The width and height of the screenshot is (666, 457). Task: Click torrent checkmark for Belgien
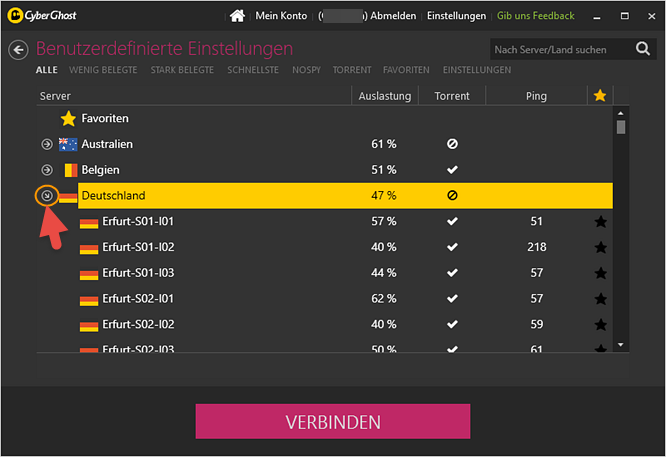pos(452,170)
